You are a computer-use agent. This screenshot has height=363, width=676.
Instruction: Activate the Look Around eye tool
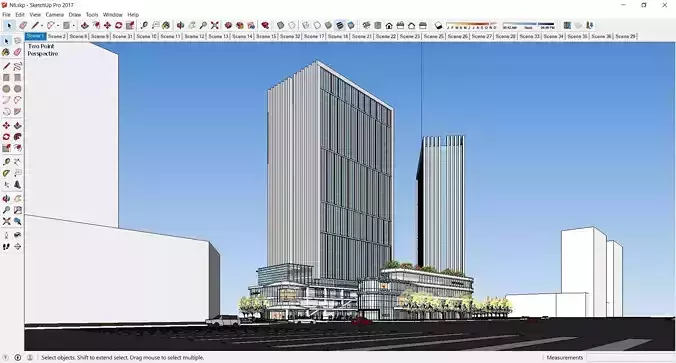[17, 235]
